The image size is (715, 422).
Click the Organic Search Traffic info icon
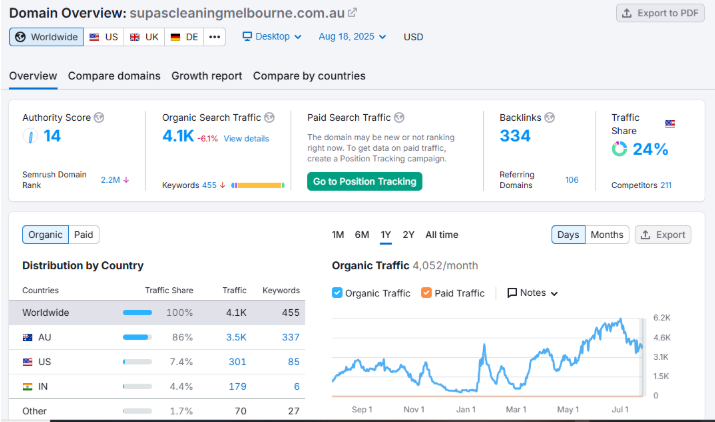pyautogui.click(x=269, y=118)
